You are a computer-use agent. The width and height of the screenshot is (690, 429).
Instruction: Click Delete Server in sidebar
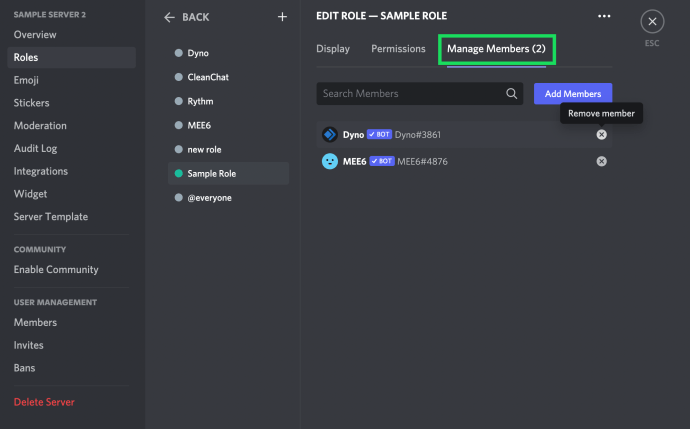point(44,402)
